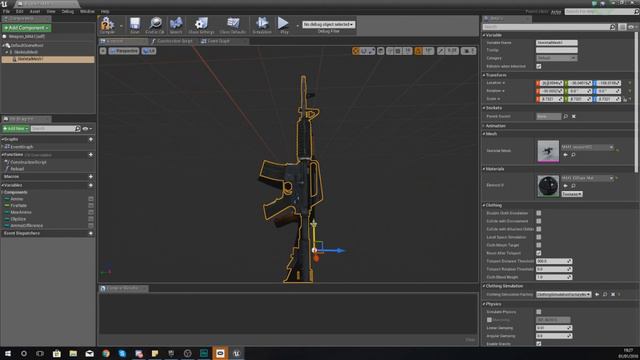Open the Textures dropdown under material
640x360 pixels.
pos(571,194)
